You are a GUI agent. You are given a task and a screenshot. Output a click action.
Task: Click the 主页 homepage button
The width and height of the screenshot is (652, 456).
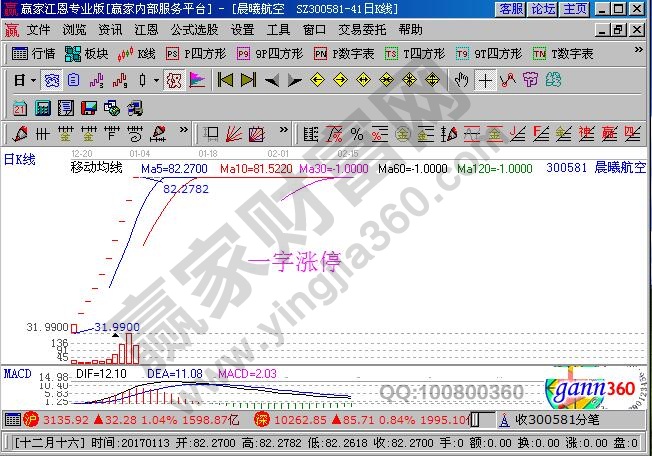coord(575,9)
